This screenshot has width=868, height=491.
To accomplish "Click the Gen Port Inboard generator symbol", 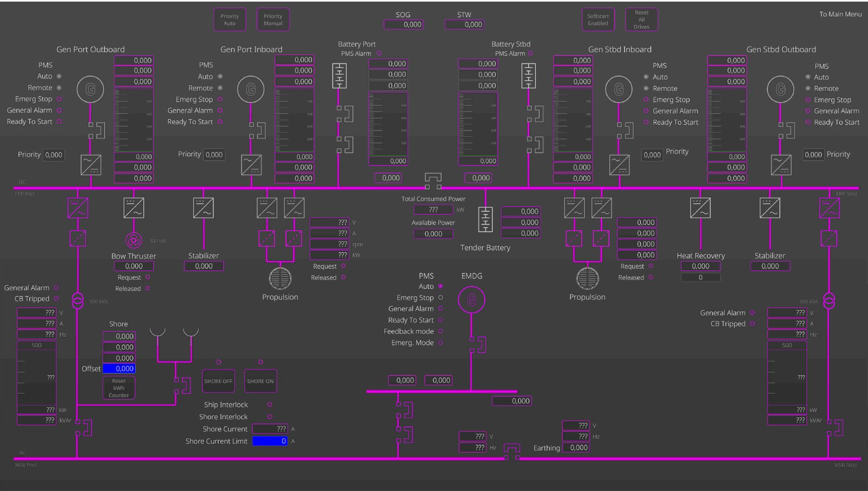I will (251, 90).
